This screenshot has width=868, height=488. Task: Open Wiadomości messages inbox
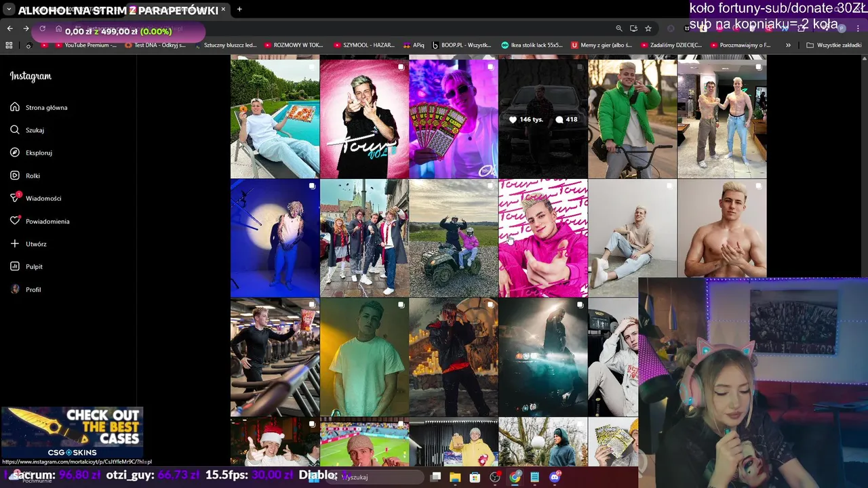(x=36, y=198)
